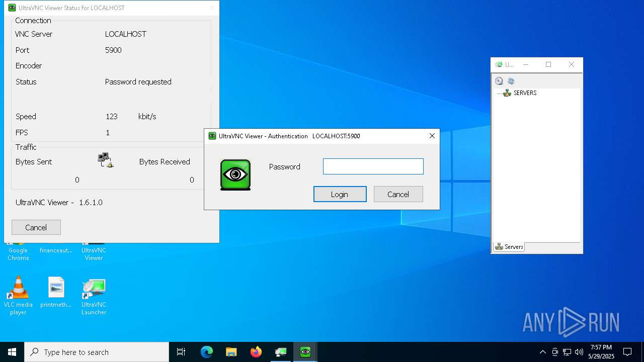This screenshot has width=644, height=362.
Task: Open network status tray icon
Action: click(567, 352)
